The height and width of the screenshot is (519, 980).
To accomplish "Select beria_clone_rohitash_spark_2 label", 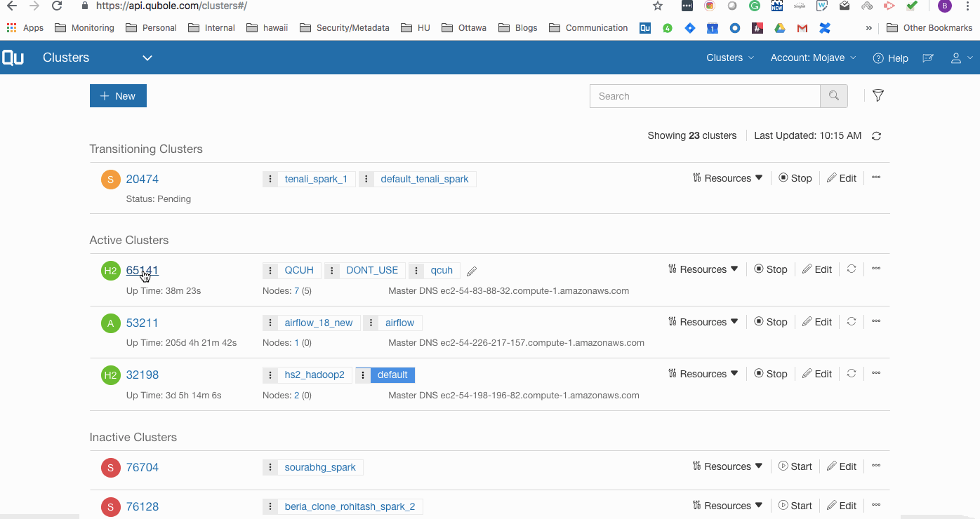I will point(350,506).
